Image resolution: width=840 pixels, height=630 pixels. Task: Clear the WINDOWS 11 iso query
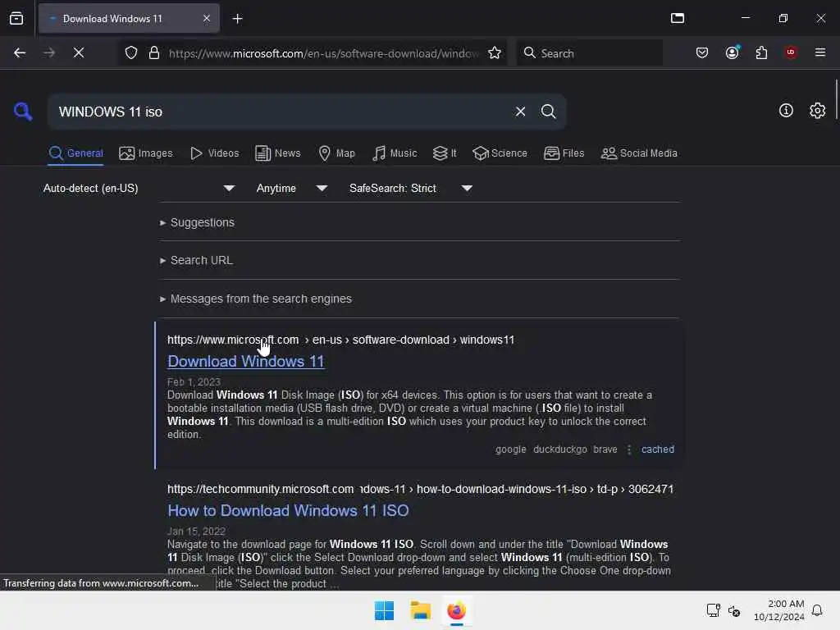[520, 112]
